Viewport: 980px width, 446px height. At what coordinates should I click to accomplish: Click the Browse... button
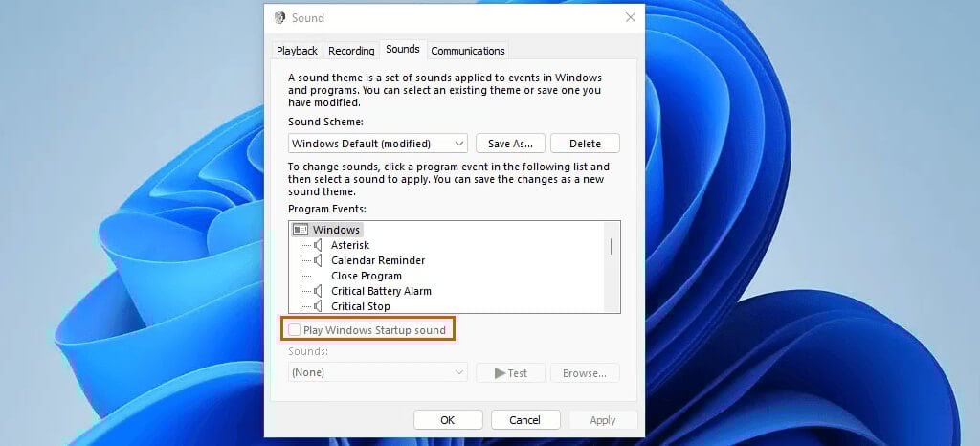tap(585, 373)
